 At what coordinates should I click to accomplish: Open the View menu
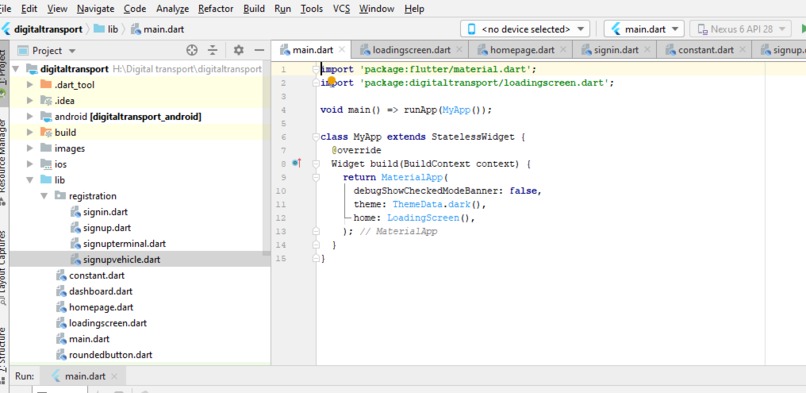(57, 9)
